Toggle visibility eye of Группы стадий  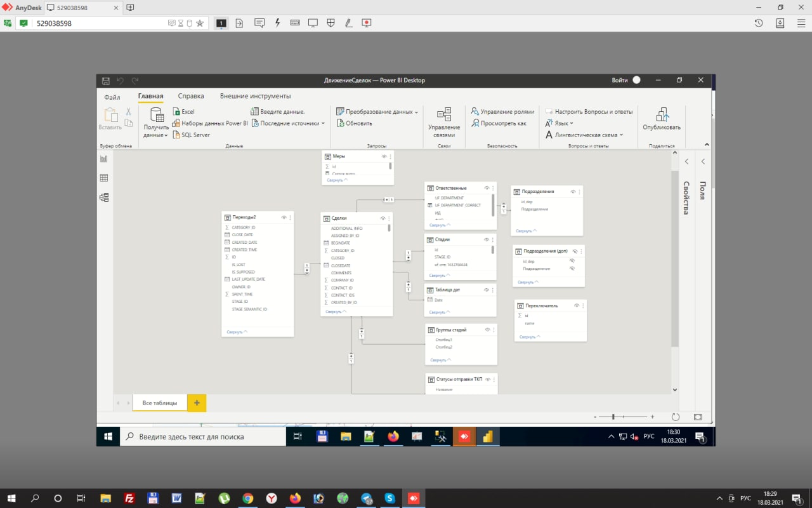(487, 330)
